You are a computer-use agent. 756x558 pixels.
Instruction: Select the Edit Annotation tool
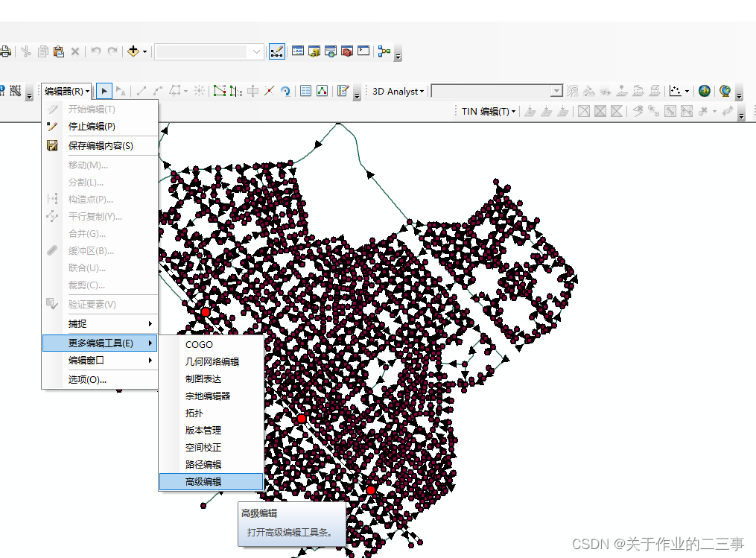click(x=121, y=91)
